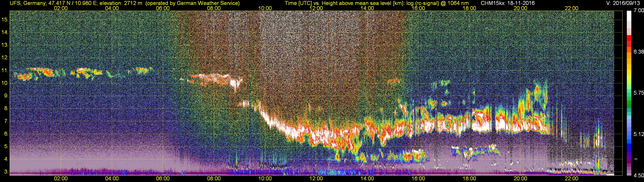Click the 14:00 label on the bottom time axis
Viewport: 644px width, 182px height.
pyautogui.click(x=367, y=179)
